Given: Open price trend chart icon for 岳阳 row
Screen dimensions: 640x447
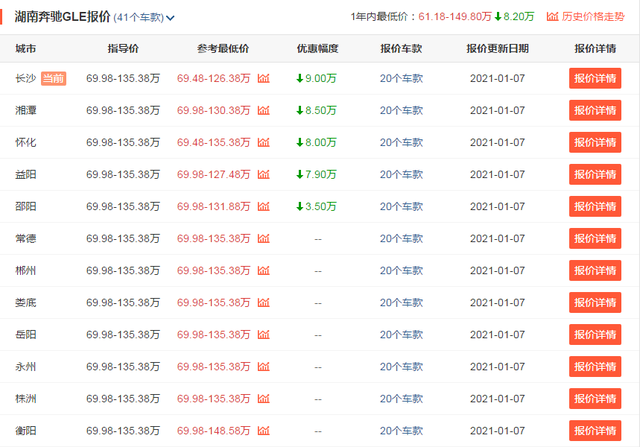Looking at the screenshot, I should 264,334.
